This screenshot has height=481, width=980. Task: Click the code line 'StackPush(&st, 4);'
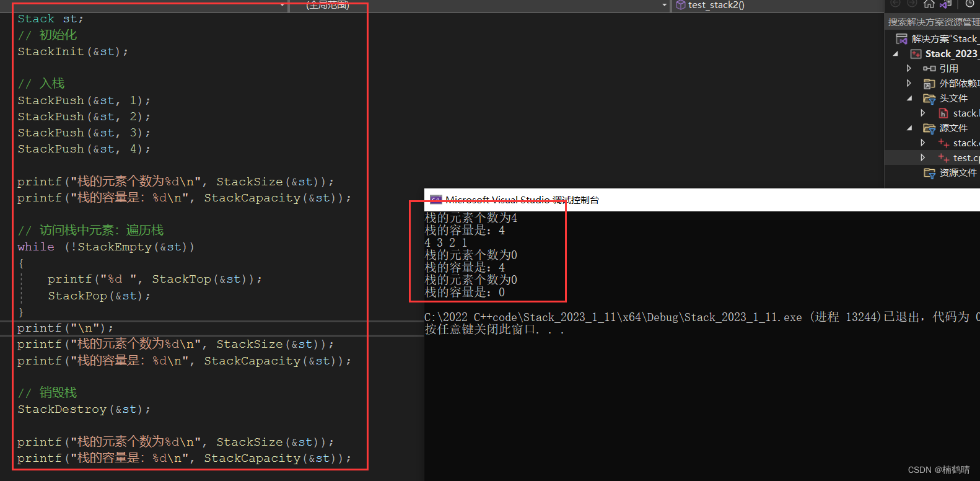click(84, 149)
